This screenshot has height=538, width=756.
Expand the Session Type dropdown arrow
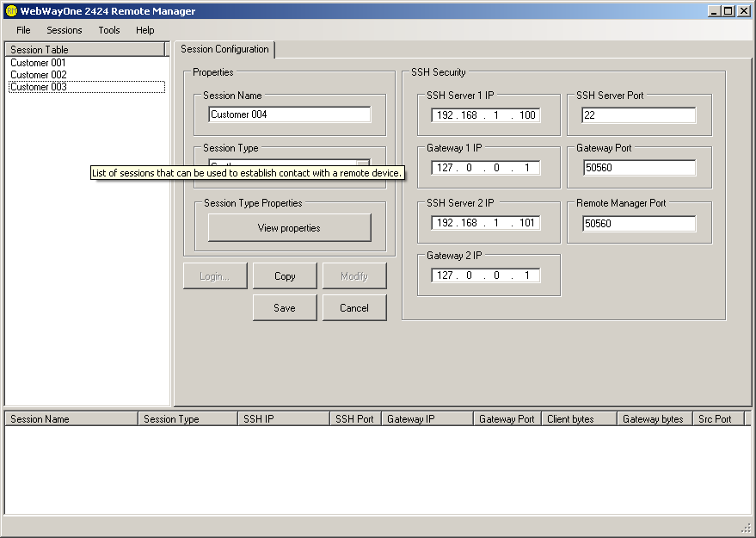click(x=363, y=164)
